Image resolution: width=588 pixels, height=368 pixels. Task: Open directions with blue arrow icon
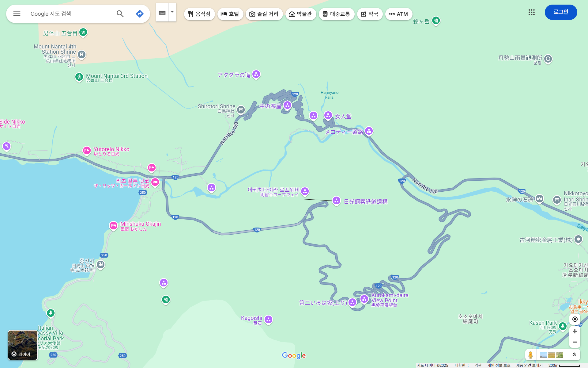click(x=140, y=14)
